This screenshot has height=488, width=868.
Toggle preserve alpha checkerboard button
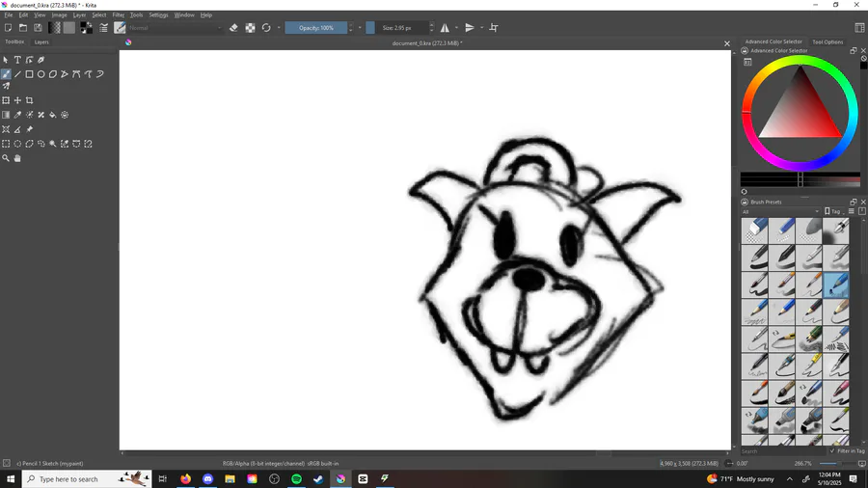pyautogui.click(x=250, y=28)
